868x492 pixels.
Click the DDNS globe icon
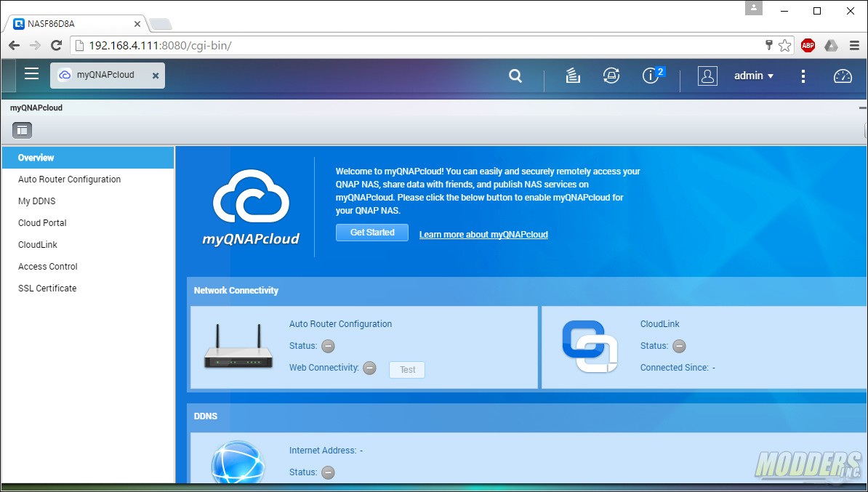tap(238, 462)
